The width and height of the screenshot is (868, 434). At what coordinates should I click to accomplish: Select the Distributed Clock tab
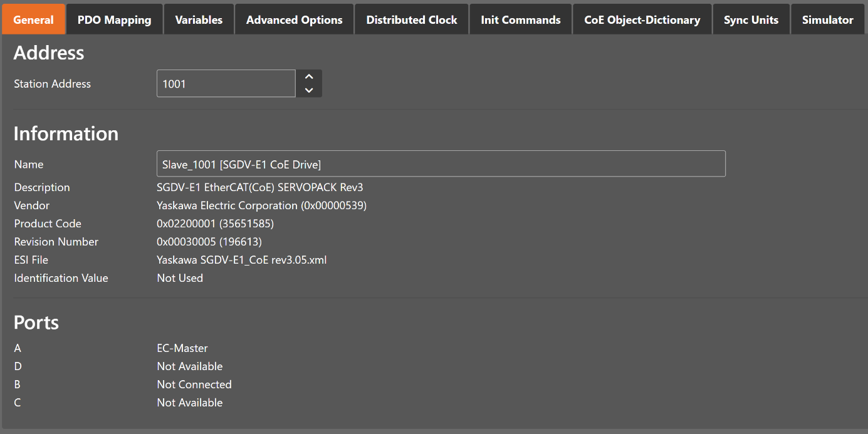[412, 19]
